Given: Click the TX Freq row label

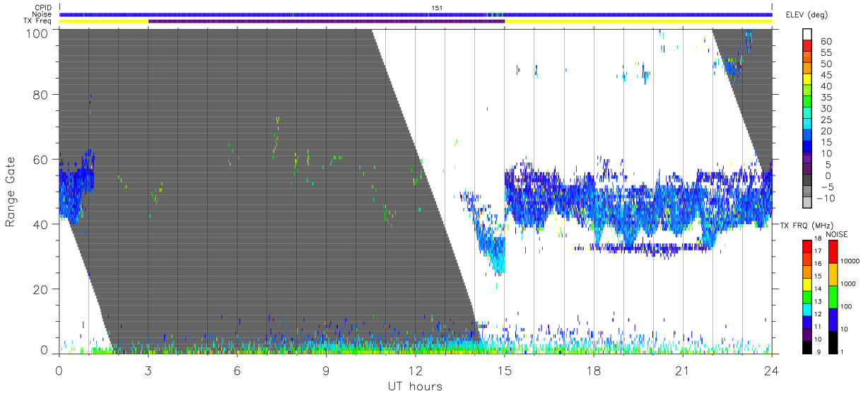Looking at the screenshot, I should tap(39, 21).
